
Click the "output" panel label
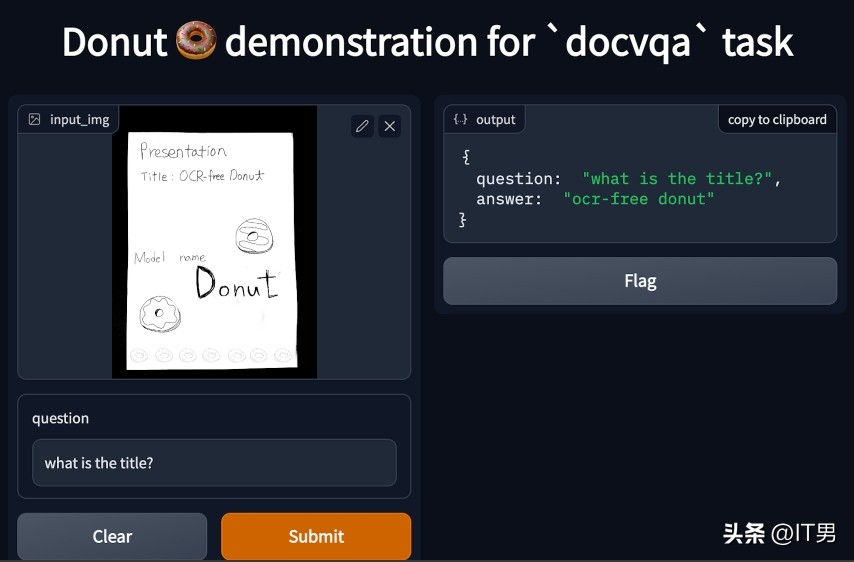point(496,119)
